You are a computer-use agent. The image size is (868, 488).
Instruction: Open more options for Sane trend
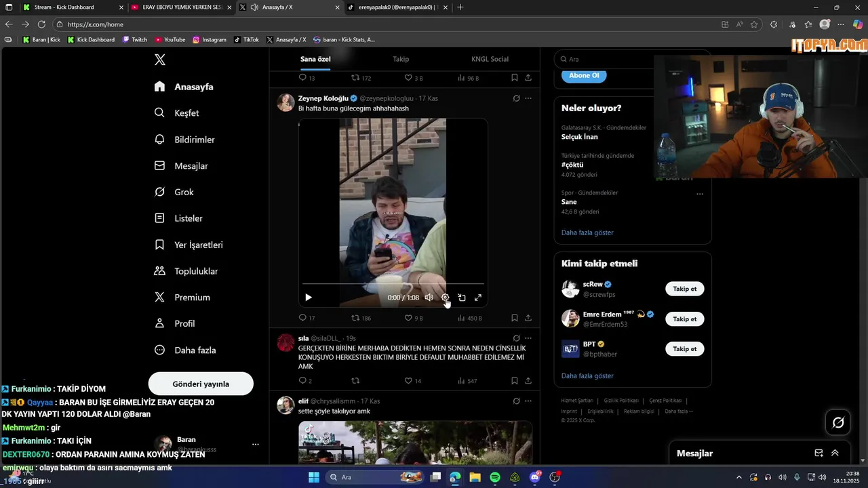[x=700, y=194]
